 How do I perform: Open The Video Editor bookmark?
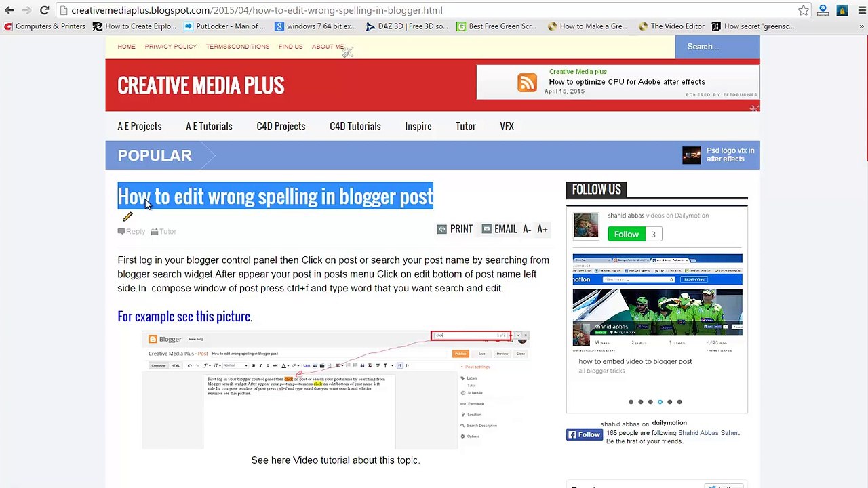(672, 26)
